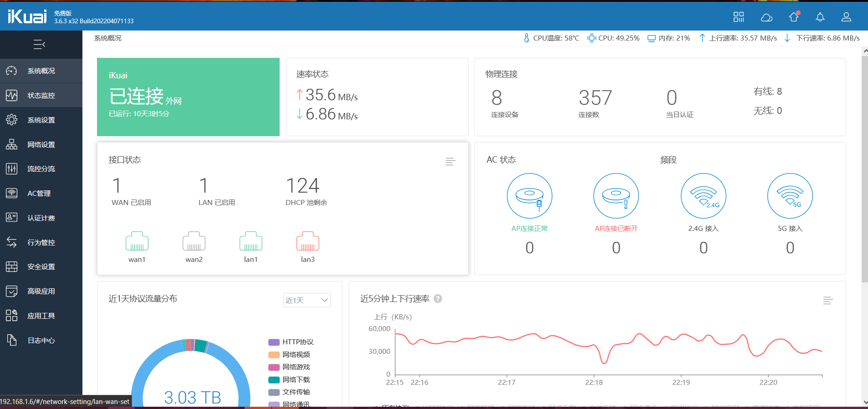Click the scrollbar up arrow

pyautogui.click(x=865, y=51)
